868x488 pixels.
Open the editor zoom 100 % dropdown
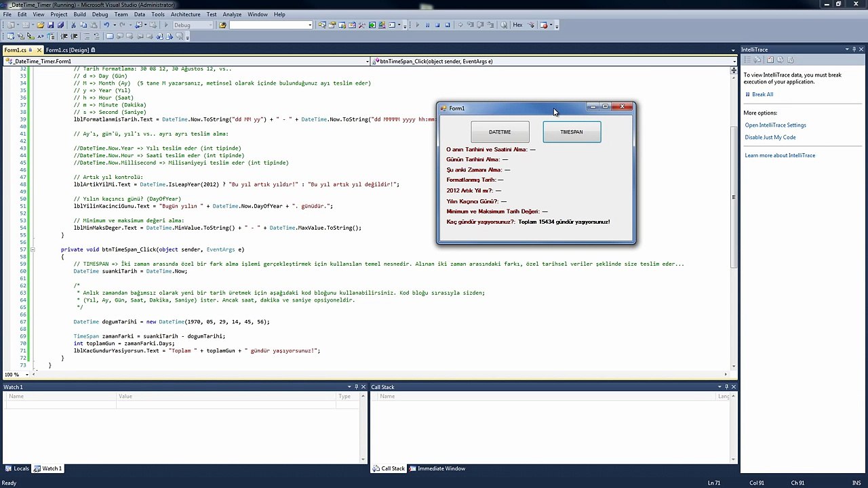26,375
